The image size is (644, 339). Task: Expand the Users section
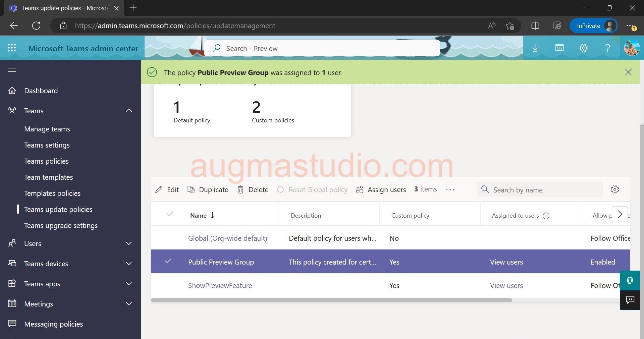[128, 243]
